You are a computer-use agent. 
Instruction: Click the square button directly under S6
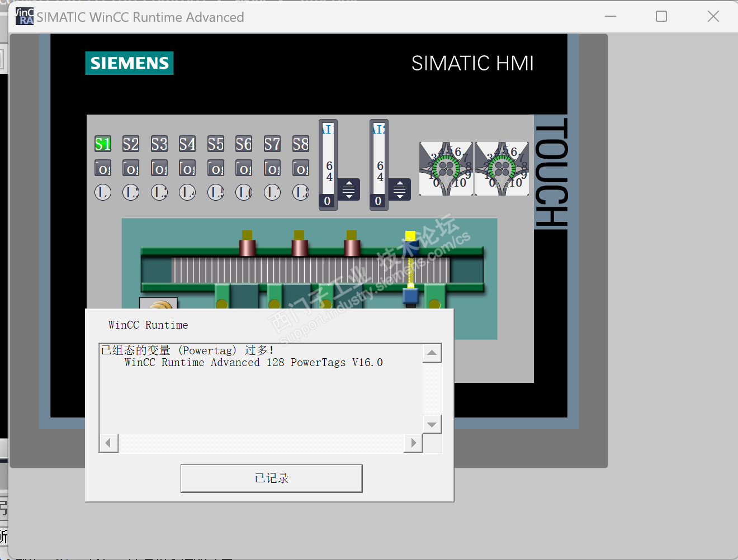[244, 168]
